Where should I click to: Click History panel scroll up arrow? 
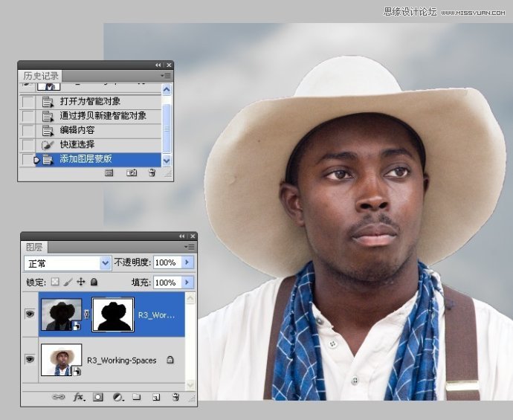coord(167,89)
